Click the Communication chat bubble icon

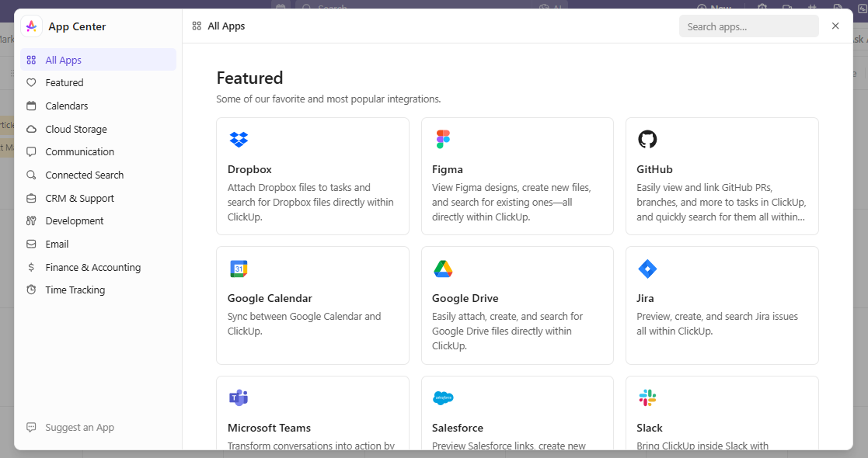(31, 151)
